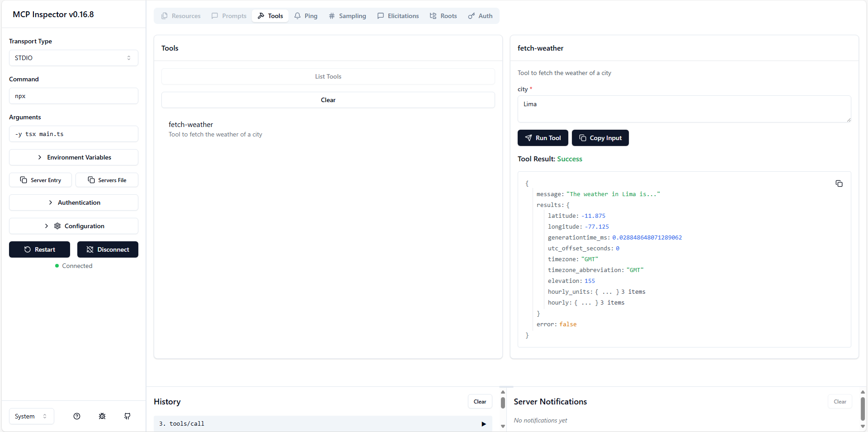868x432 pixels.
Task: Clear the Server Notifications panel
Action: (x=840, y=402)
